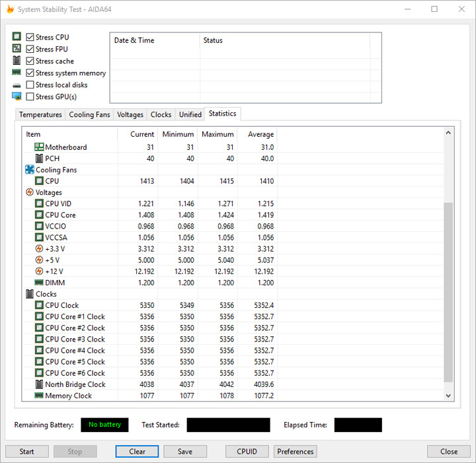
Task: Switch to the Temperatures tab
Action: (x=40, y=115)
